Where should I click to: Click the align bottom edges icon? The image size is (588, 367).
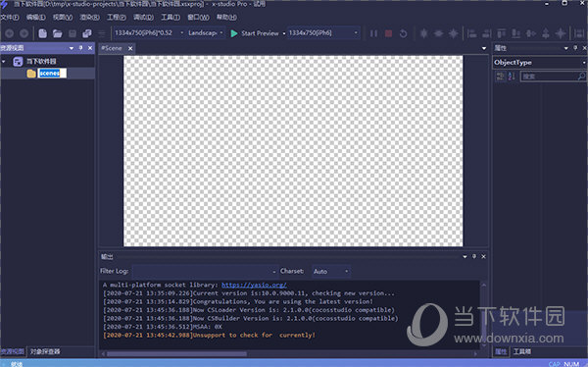coord(516,33)
